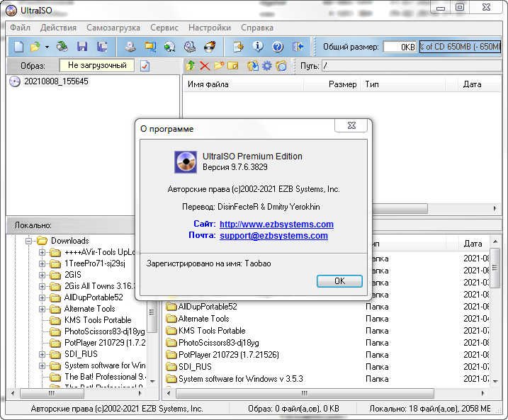Expand the 2GIS folder node
This screenshot has height=420, width=508.
[x=42, y=275]
